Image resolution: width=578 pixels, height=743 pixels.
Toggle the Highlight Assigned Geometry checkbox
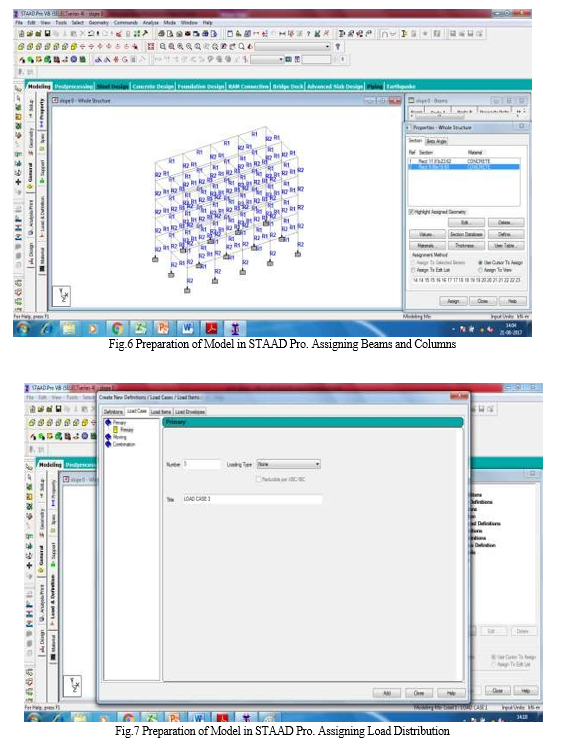click(411, 212)
